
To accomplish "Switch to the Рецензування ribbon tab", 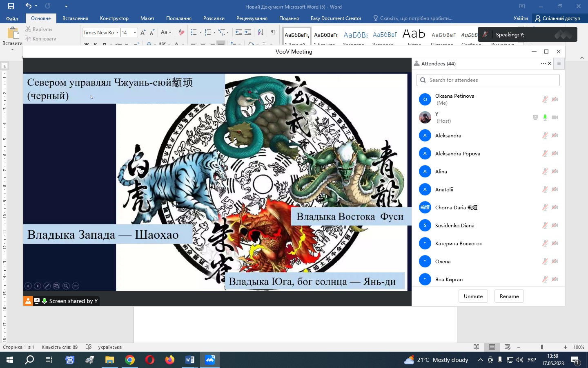I will [x=252, y=18].
